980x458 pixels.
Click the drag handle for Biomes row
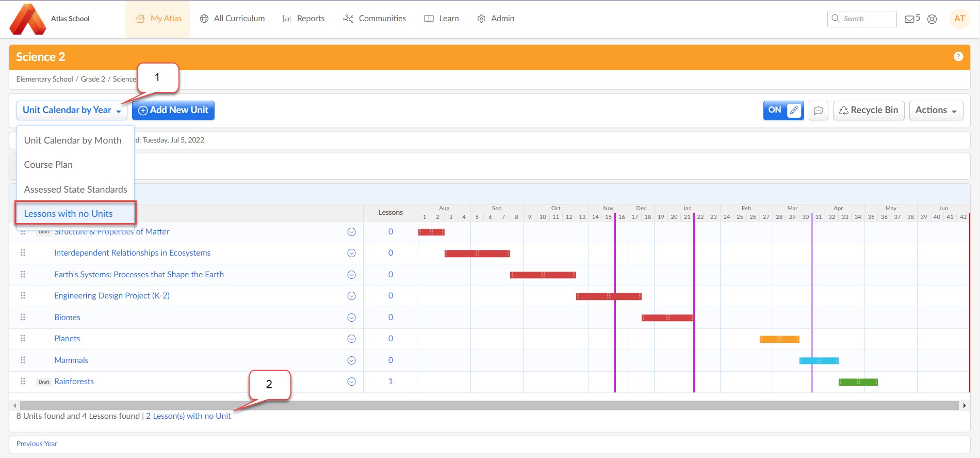click(x=23, y=318)
